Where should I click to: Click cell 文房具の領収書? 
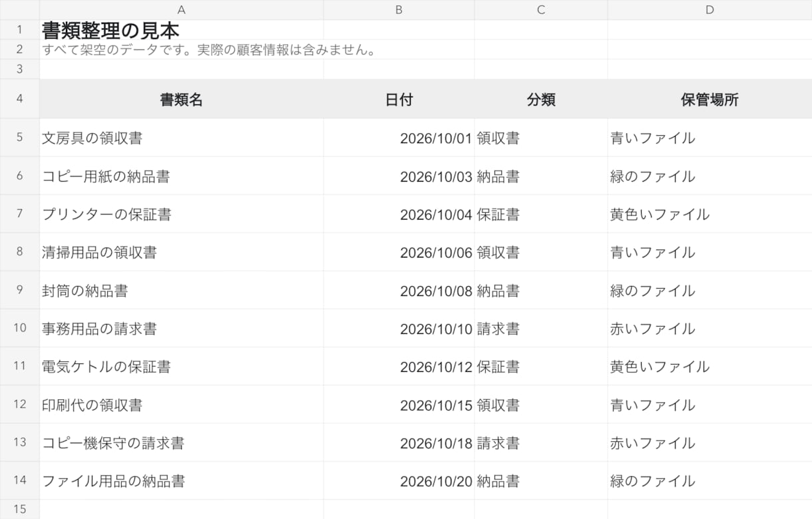coord(182,138)
